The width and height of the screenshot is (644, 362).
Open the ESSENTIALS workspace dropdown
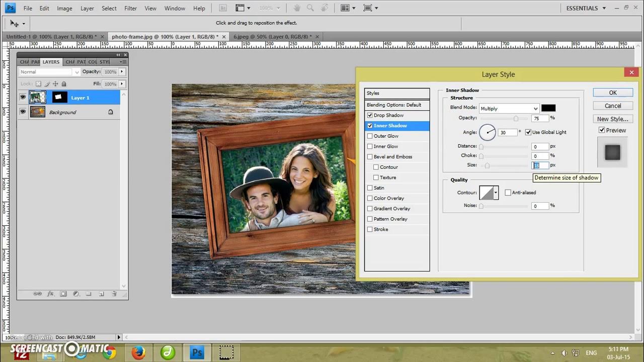pos(585,8)
